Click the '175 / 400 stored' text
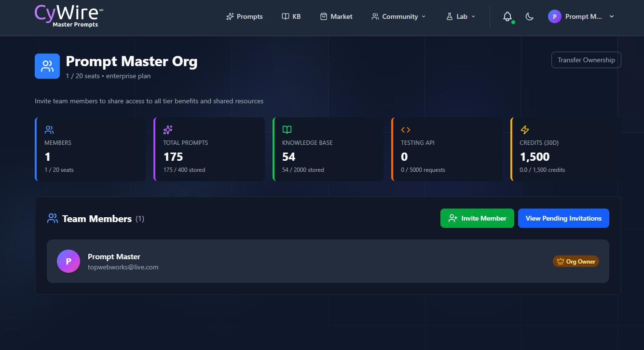The width and height of the screenshot is (644, 350). click(x=184, y=170)
